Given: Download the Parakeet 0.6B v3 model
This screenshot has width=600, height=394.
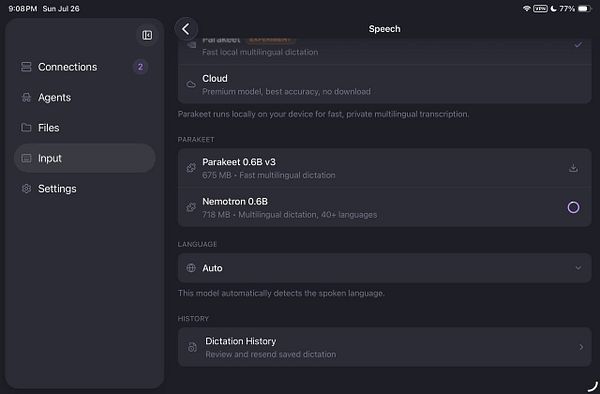Looking at the screenshot, I should [x=573, y=168].
